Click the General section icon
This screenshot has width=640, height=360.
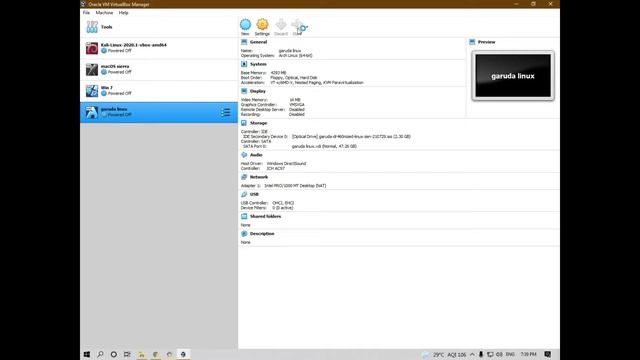coord(244,42)
